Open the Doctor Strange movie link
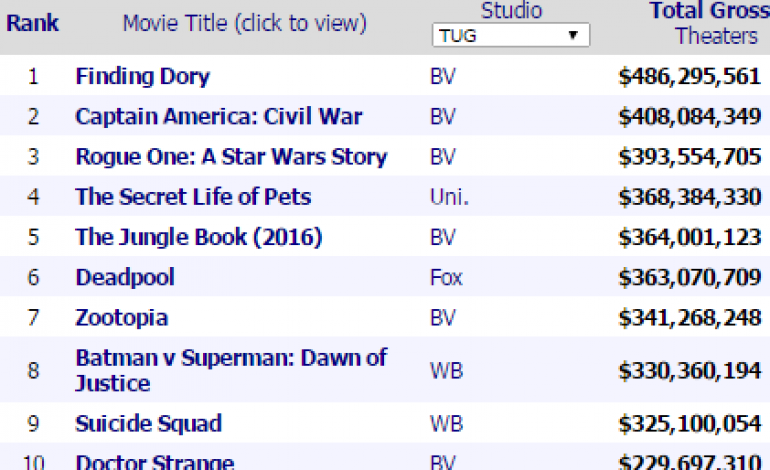 (154, 463)
